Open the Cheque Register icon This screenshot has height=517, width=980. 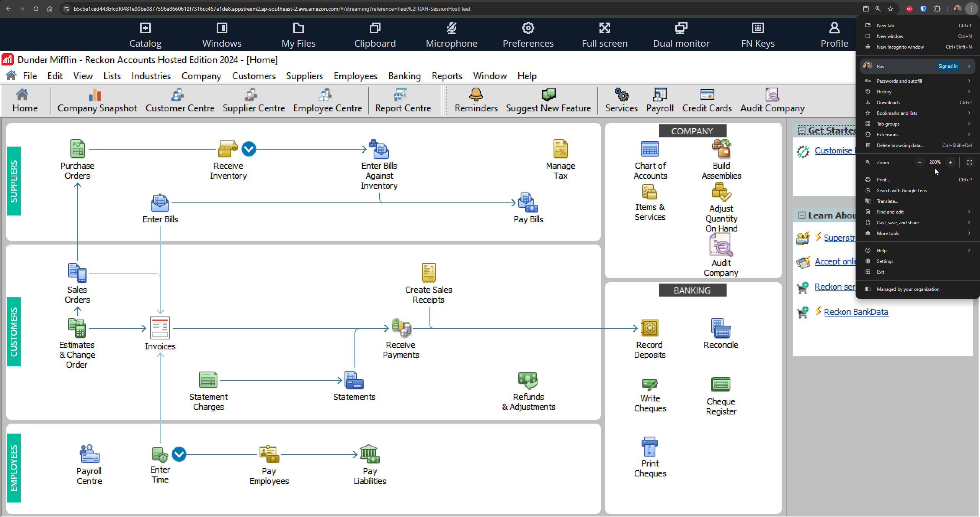[x=721, y=384]
